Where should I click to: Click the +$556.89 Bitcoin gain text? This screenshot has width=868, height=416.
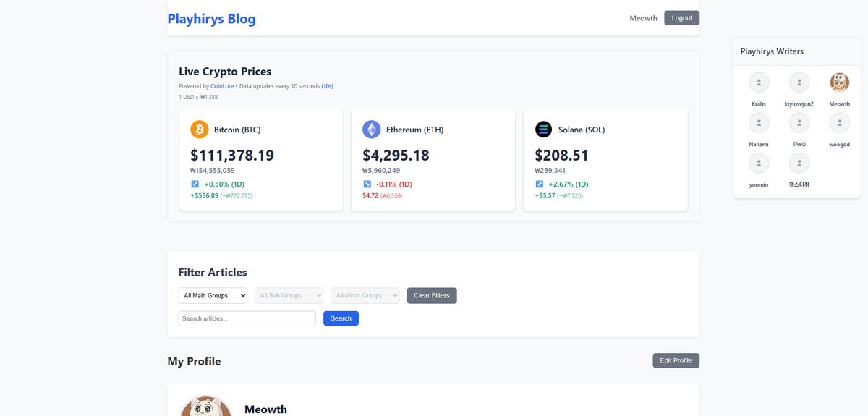click(204, 195)
